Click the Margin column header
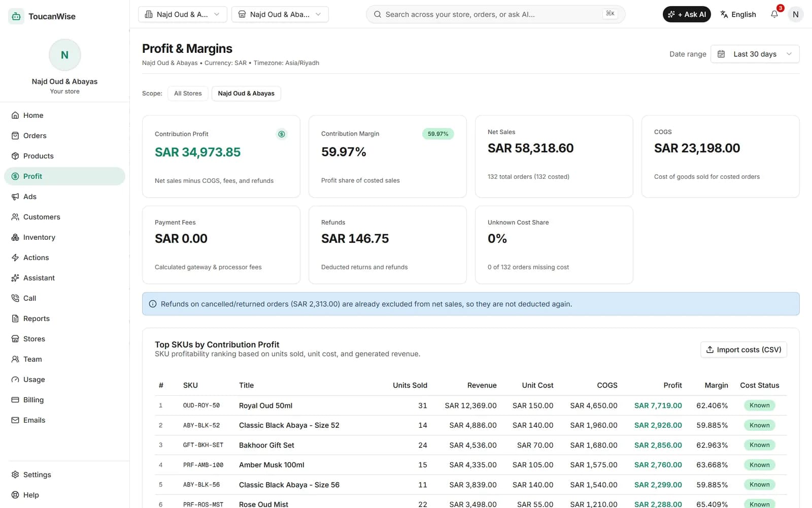This screenshot has width=812, height=508. (716, 386)
